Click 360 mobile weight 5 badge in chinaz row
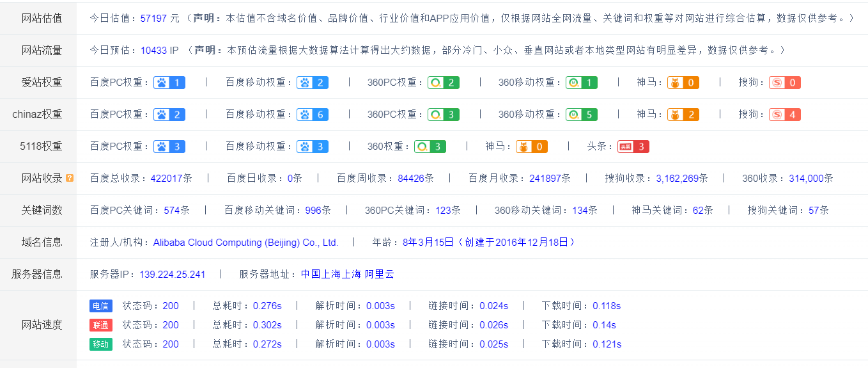The height and width of the screenshot is (368, 868). tap(582, 115)
